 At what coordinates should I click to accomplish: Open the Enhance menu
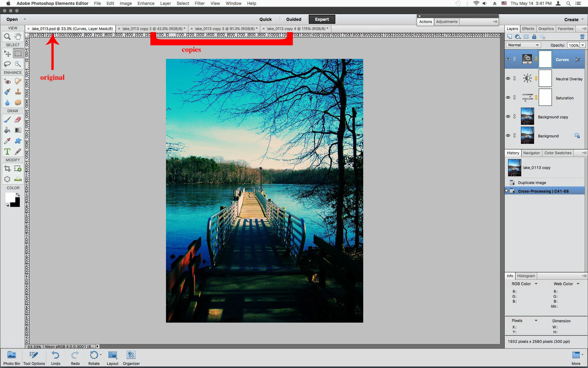146,3
